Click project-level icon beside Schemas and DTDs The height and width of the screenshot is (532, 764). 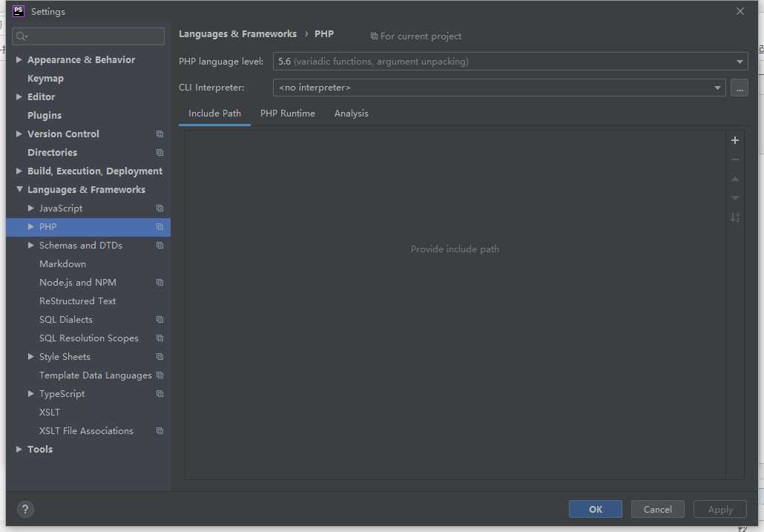click(159, 245)
